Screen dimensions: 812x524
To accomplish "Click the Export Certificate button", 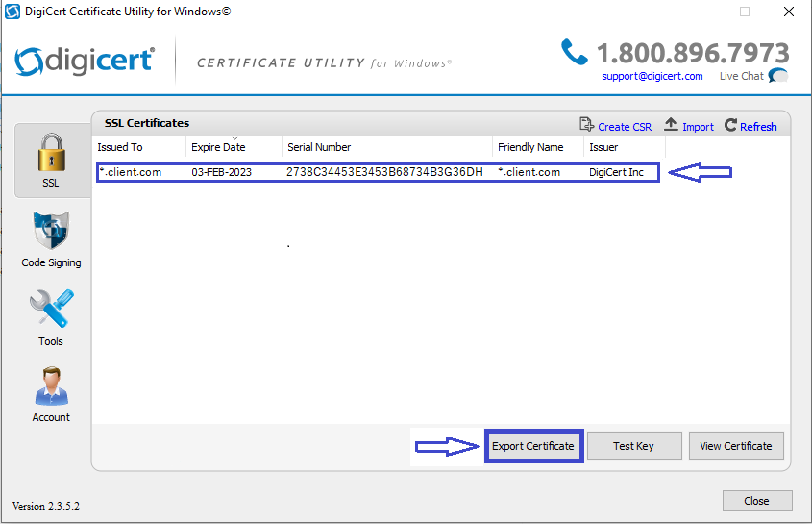I will point(533,446).
